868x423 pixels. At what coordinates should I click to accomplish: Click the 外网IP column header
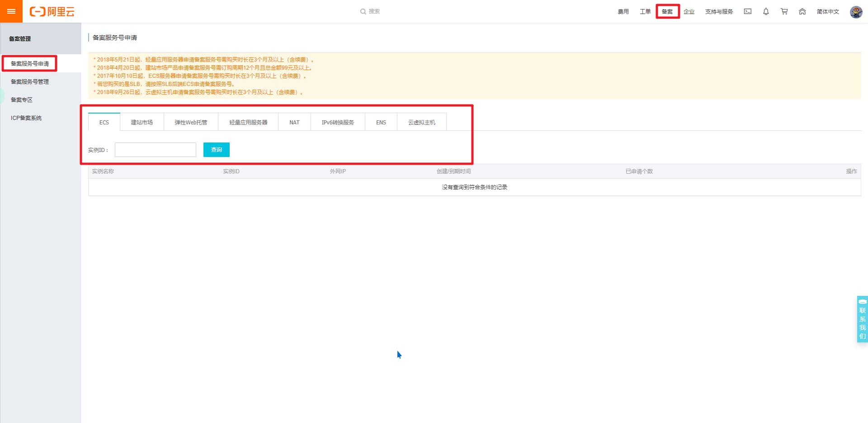point(338,171)
